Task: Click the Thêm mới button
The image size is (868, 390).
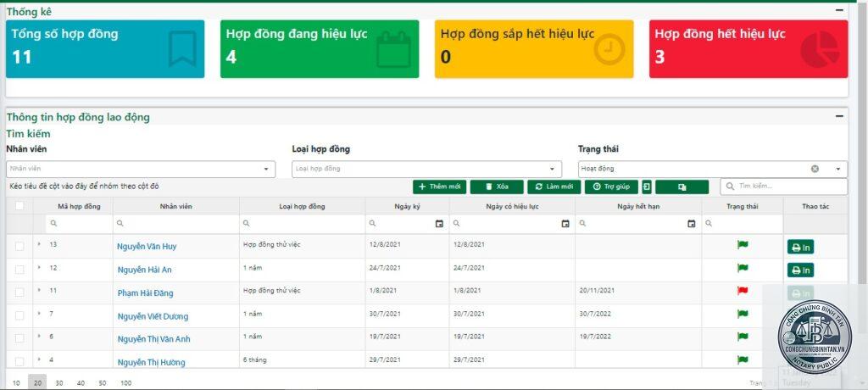Action: (x=440, y=187)
